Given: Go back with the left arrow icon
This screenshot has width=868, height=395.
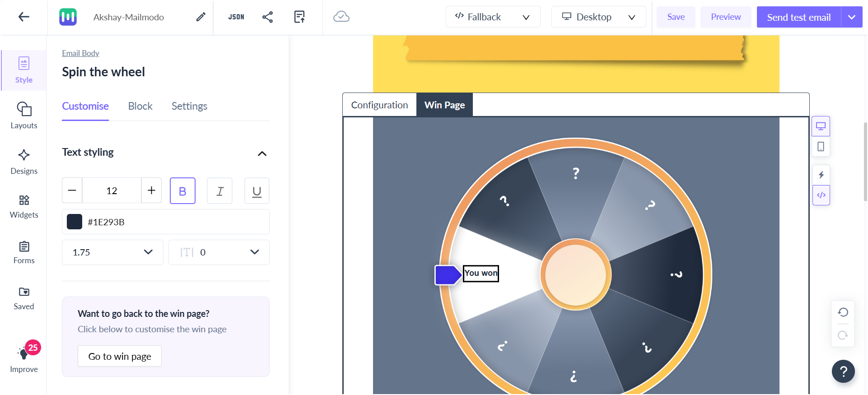Looking at the screenshot, I should point(24,17).
